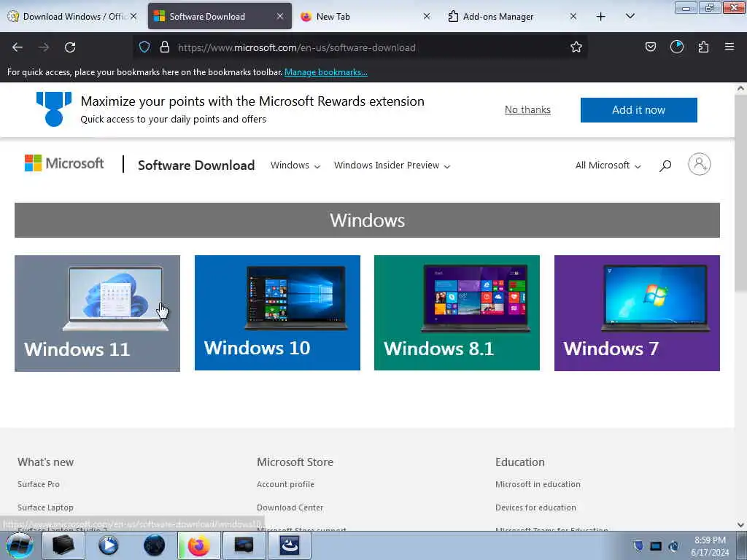View site security via padlock icon
This screenshot has height=560, width=747.
point(165,47)
